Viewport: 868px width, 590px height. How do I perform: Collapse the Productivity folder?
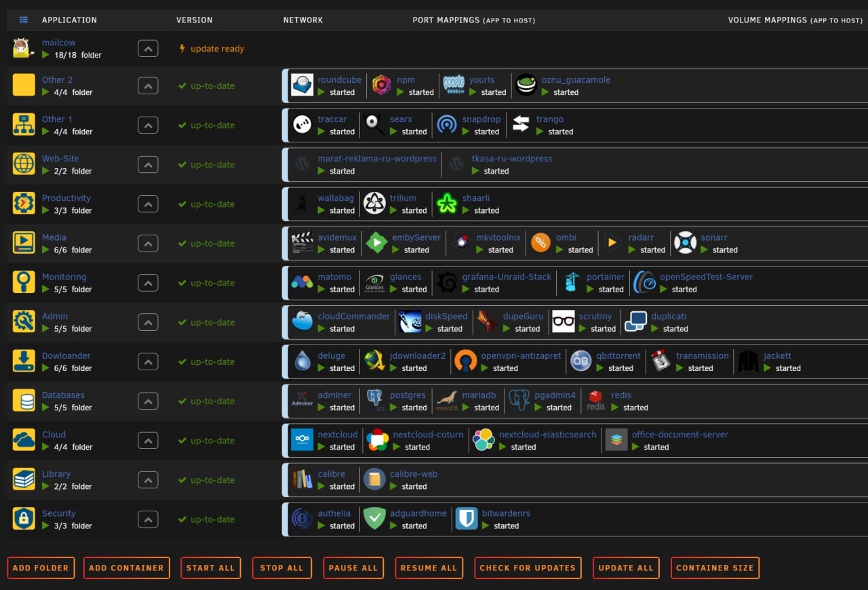pos(148,203)
